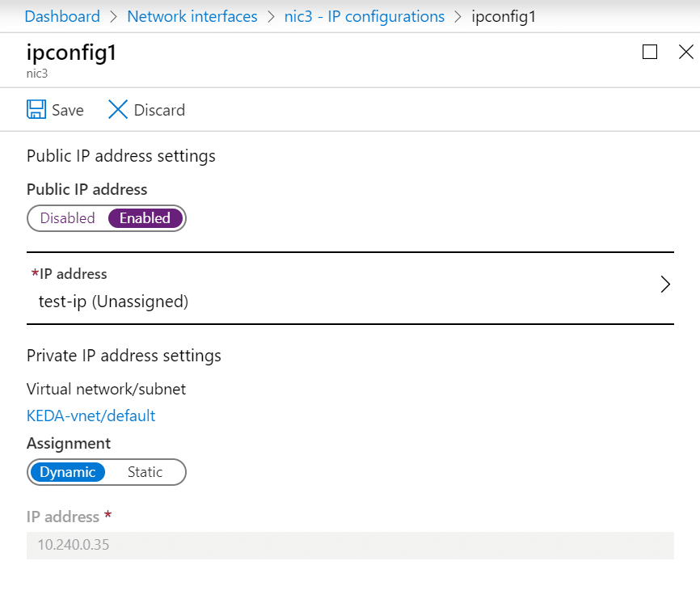Screen dimensions: 700x599
Task: Select Static private IP assignment
Action: coord(145,472)
